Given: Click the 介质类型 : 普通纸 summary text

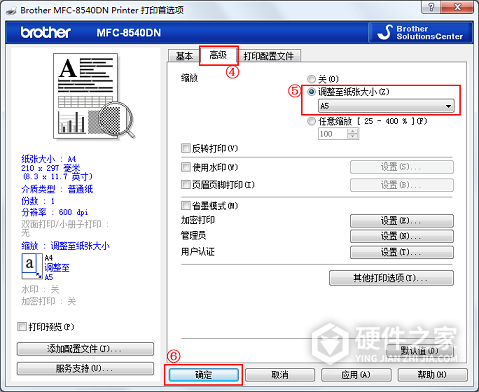Looking at the screenshot, I should 57,189.
